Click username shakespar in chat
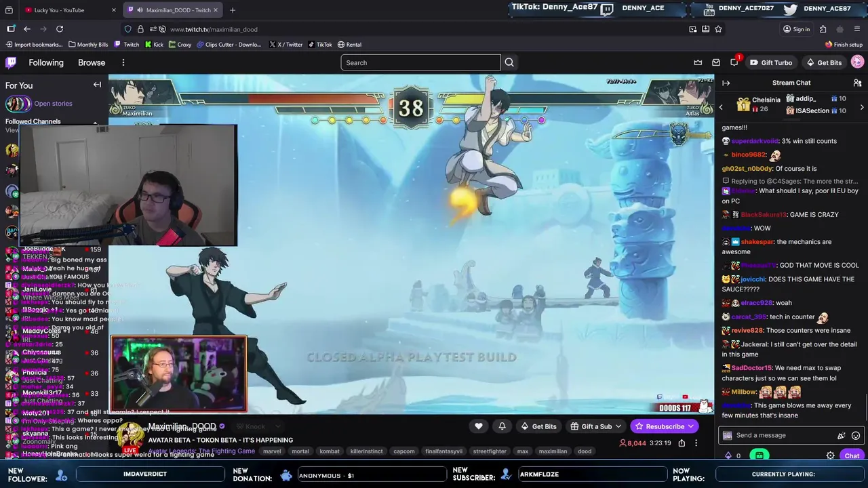 click(x=757, y=242)
